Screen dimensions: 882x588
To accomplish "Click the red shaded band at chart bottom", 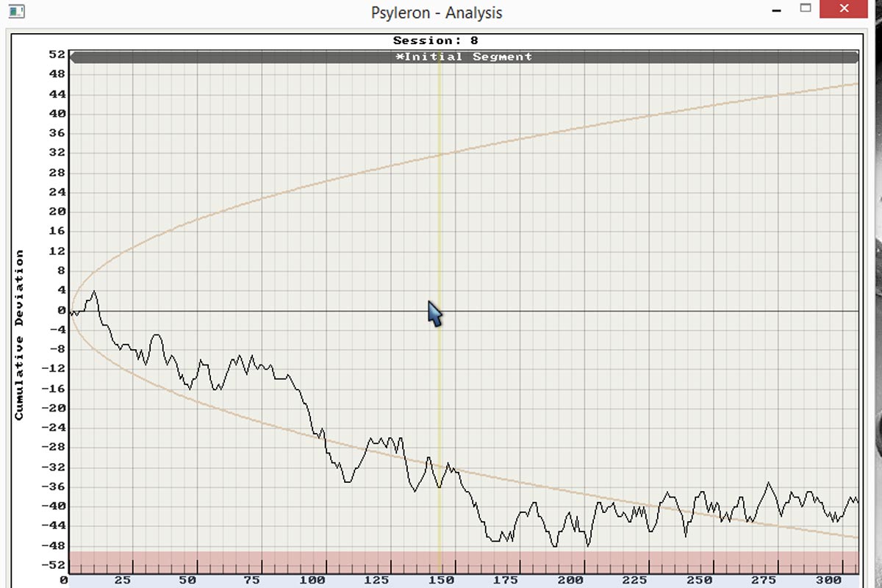I will click(463, 562).
